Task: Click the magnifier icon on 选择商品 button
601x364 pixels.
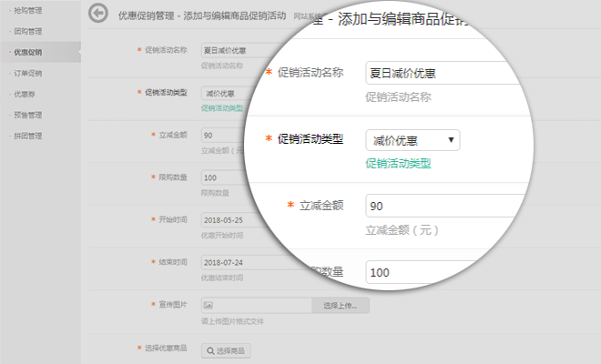Action: (210, 350)
